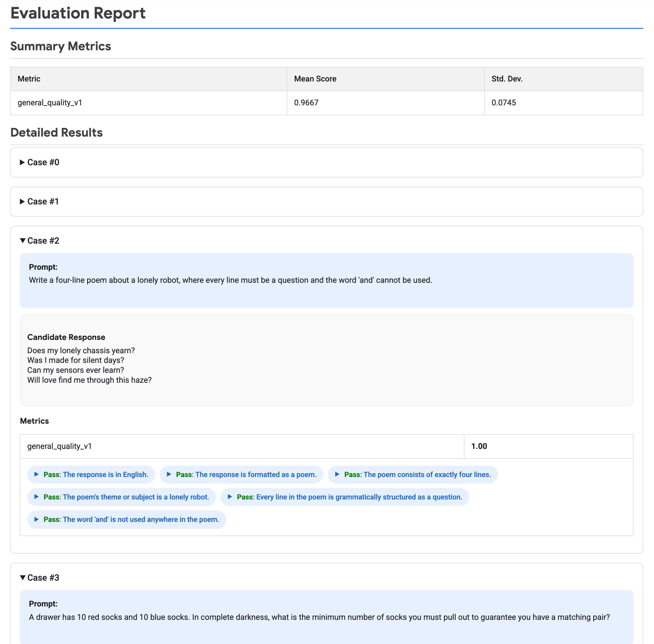Click the Case #2 prompt text box
Screen dimensions: 654x644
[326, 280]
